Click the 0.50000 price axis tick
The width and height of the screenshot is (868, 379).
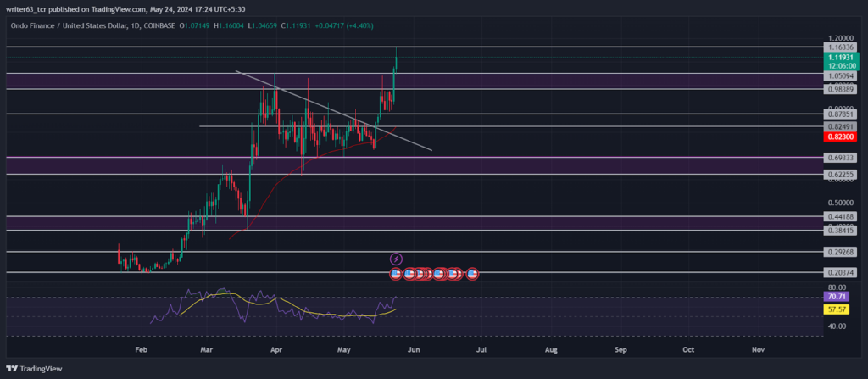841,203
